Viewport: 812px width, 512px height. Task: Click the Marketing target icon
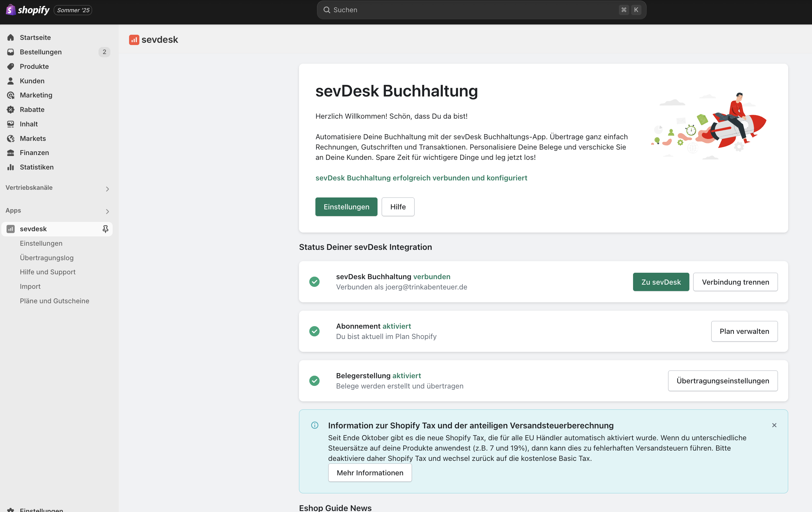coord(10,95)
